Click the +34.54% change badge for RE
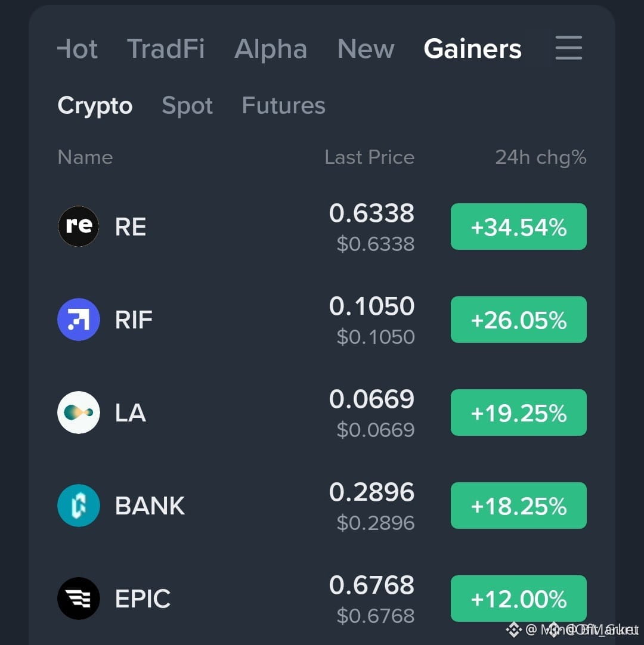 (x=519, y=227)
